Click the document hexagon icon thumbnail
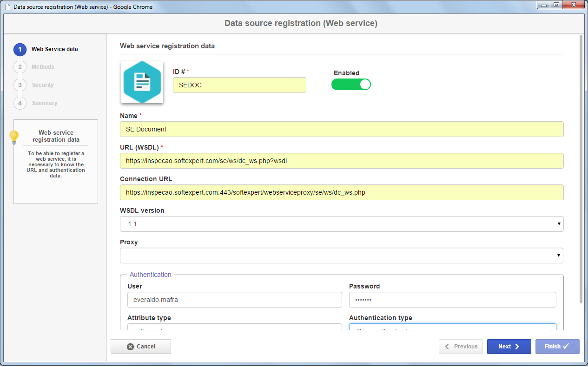 [x=142, y=82]
